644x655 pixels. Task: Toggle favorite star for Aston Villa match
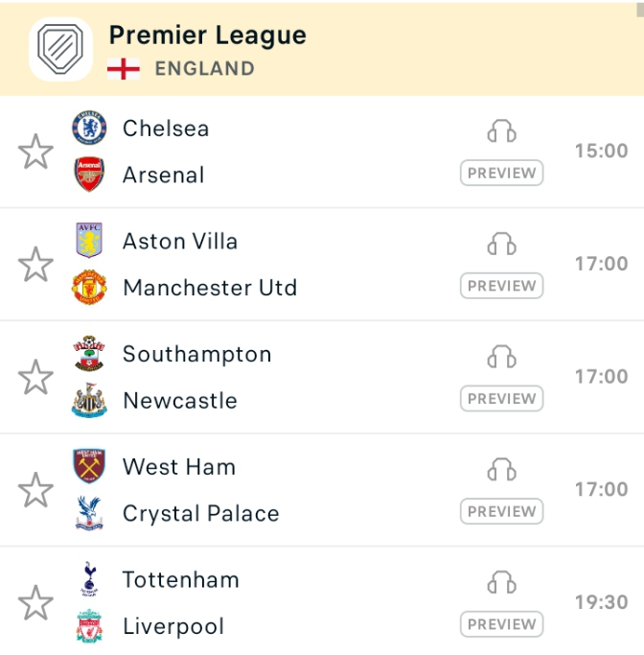[35, 265]
